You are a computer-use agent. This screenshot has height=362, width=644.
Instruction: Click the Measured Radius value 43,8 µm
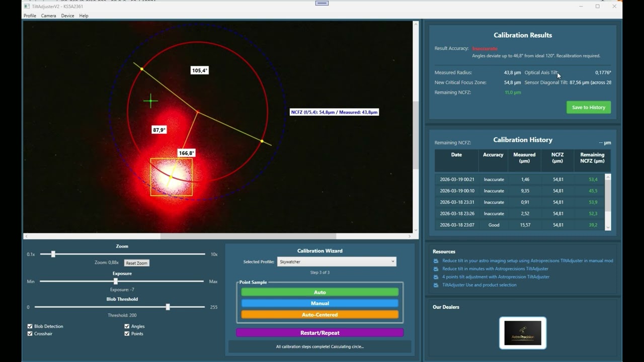(512, 72)
